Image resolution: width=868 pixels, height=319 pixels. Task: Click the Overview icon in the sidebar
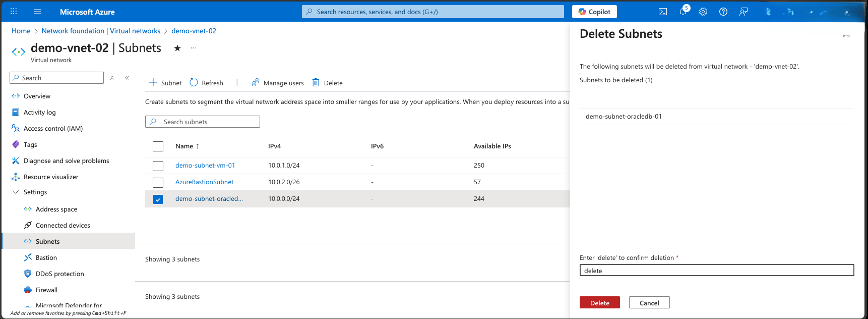click(16, 96)
